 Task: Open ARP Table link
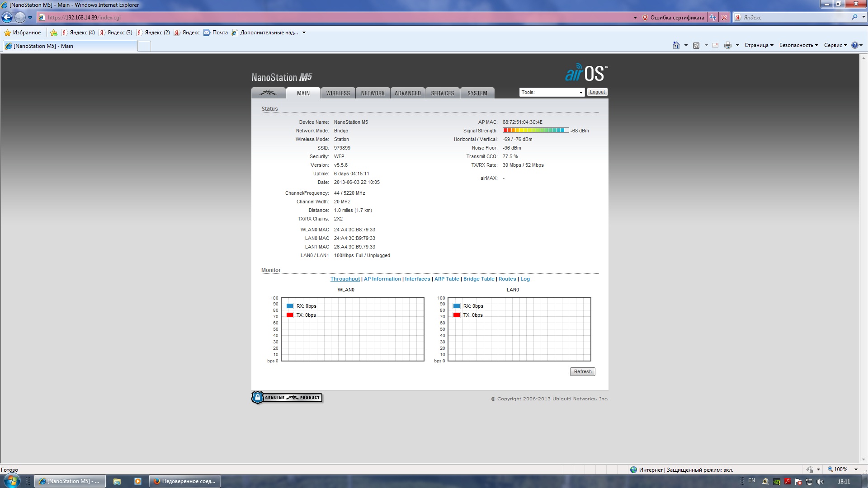[x=447, y=279]
